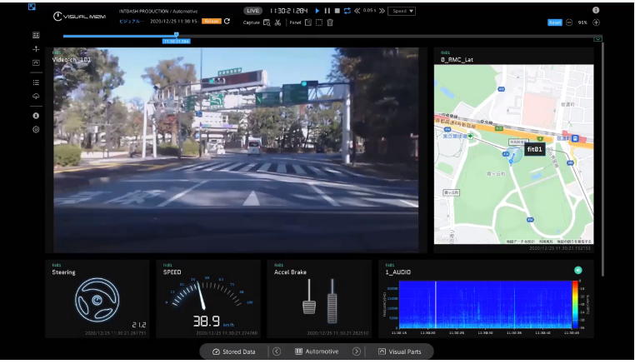Viewport: 635px width, 364px height.
Task: Click the capture screenshot search icon
Action: (x=267, y=22)
